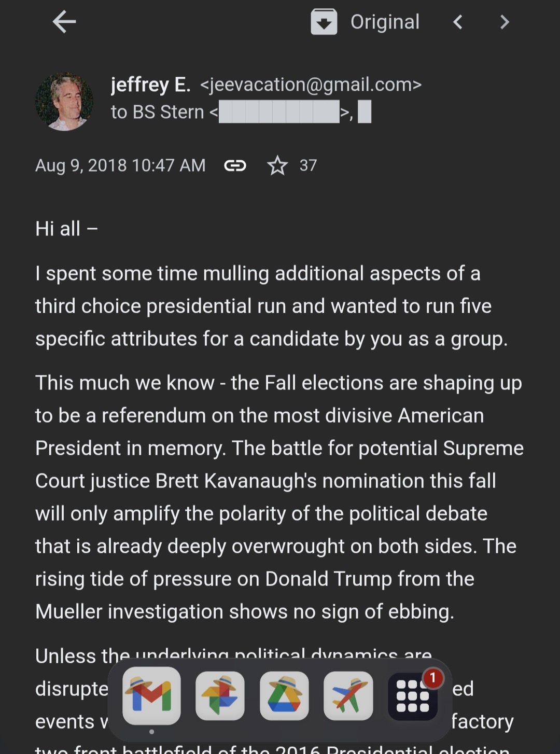Go to previous email with left chevron
This screenshot has width=560, height=754.
[x=457, y=22]
